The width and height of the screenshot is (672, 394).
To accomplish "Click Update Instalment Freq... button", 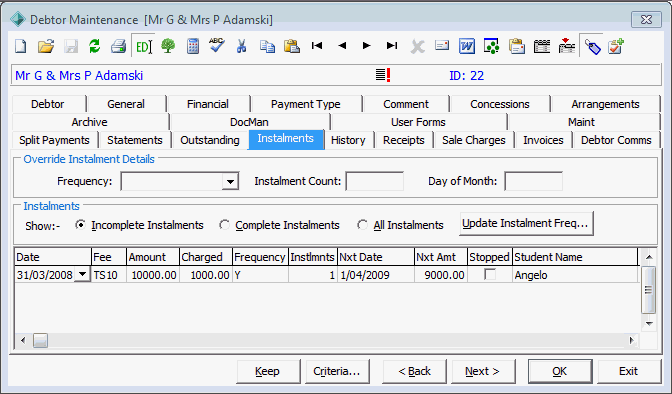I will (526, 223).
